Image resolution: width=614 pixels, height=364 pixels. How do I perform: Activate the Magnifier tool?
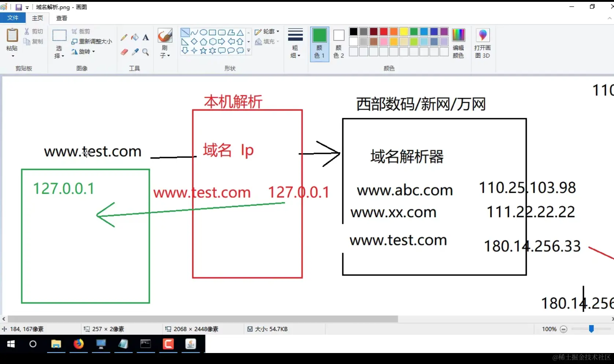coord(146,52)
